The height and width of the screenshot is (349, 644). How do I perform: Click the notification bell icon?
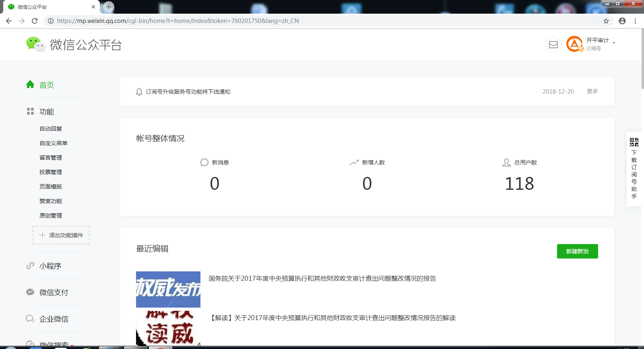pos(139,92)
